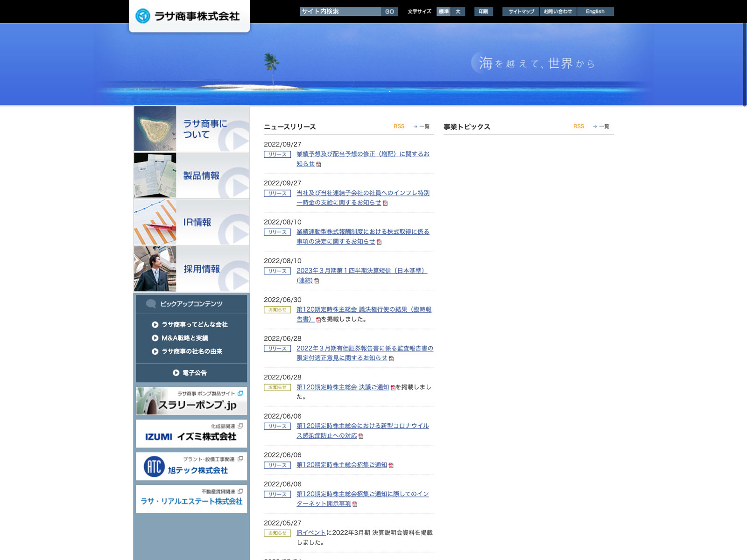Set font size to 標準
The image size is (747, 560).
point(444,12)
